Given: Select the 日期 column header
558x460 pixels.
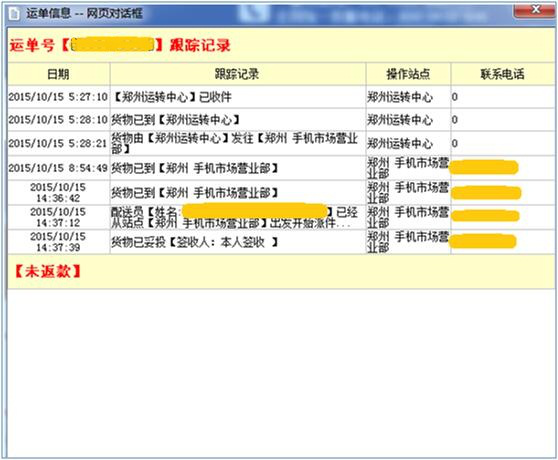Looking at the screenshot, I should 58,74.
